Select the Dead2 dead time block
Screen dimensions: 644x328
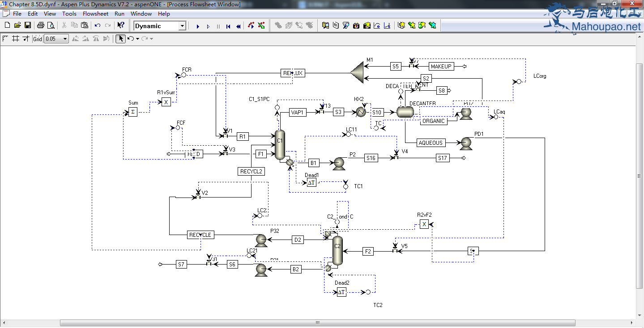[x=341, y=292]
